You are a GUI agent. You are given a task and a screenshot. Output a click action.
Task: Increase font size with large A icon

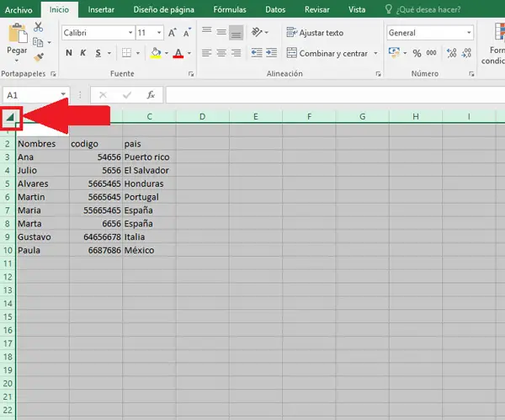point(173,33)
